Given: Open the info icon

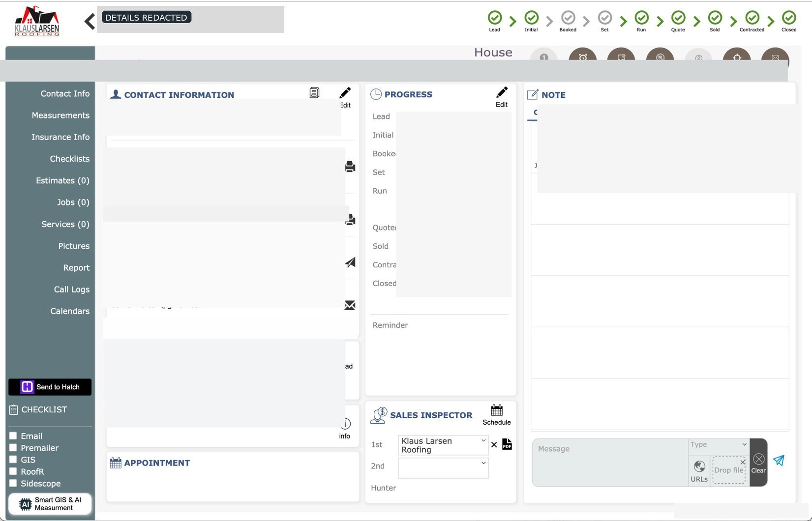Looking at the screenshot, I should coord(345,424).
